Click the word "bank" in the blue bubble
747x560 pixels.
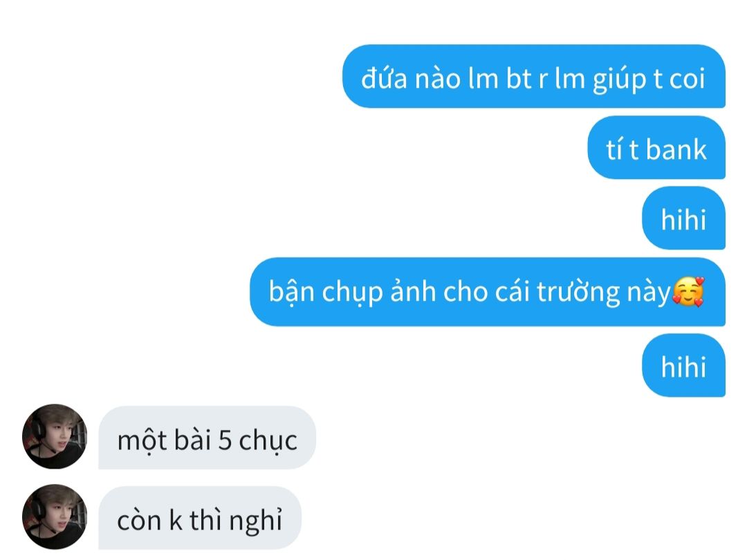point(676,149)
